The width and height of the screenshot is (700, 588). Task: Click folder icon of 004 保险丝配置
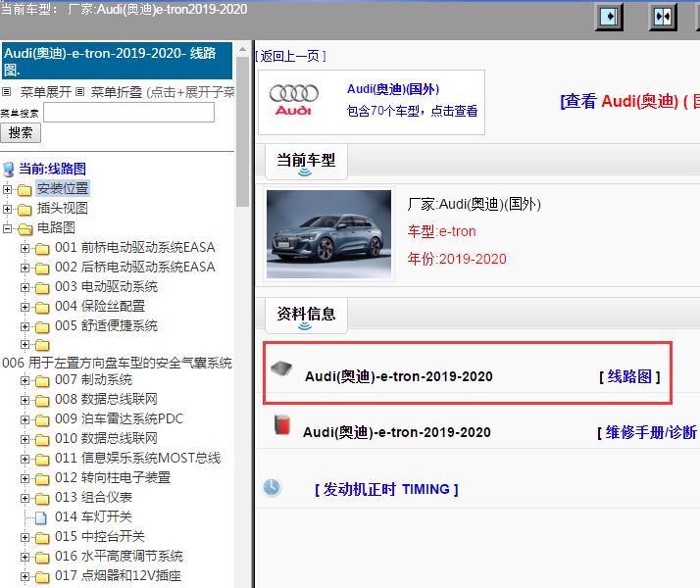pos(42,308)
